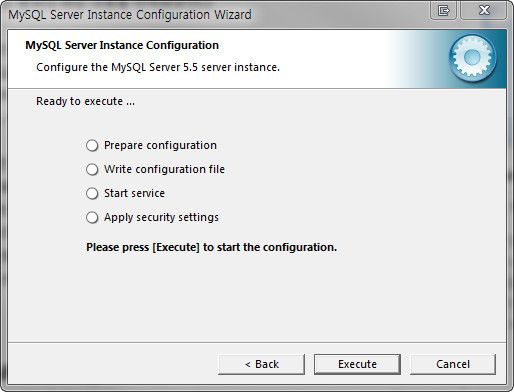Click the Apply security settings label

coord(161,217)
